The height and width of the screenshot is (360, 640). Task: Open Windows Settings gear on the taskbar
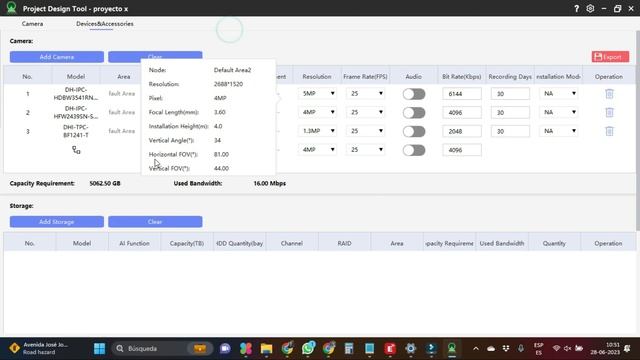point(411,349)
